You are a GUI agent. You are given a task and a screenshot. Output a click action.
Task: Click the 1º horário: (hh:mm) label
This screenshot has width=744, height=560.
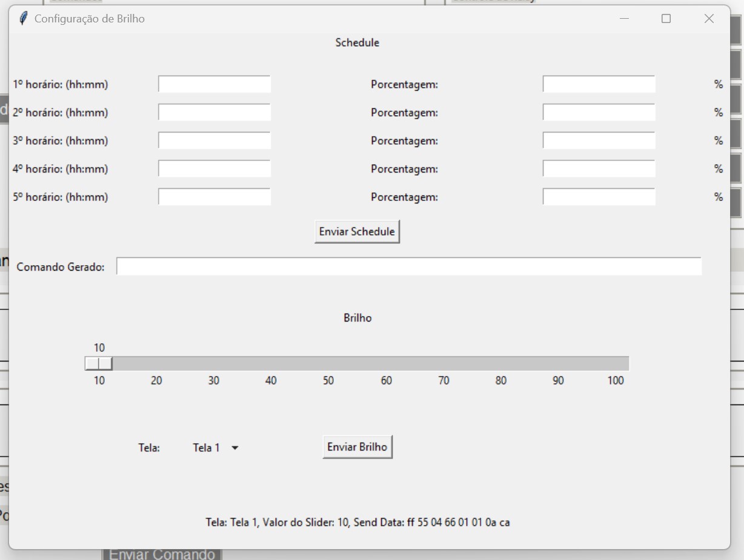coord(61,85)
